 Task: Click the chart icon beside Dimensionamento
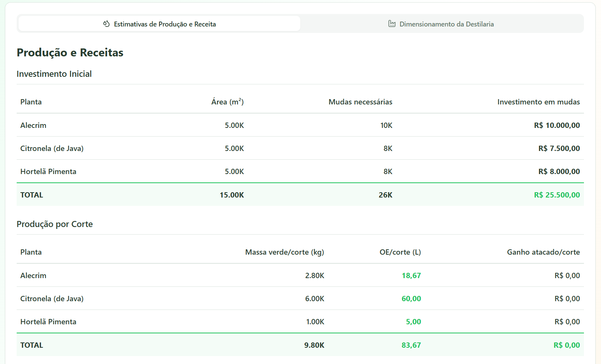392,24
